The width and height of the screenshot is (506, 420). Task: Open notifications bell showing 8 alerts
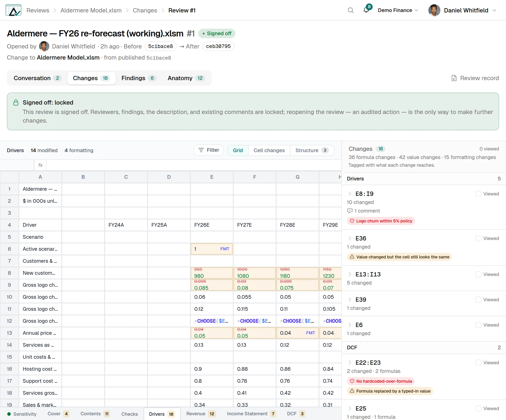click(x=366, y=10)
